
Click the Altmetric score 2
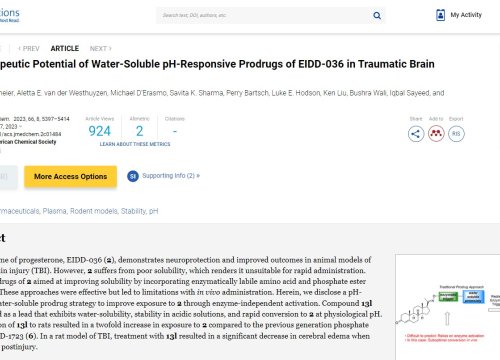(139, 131)
